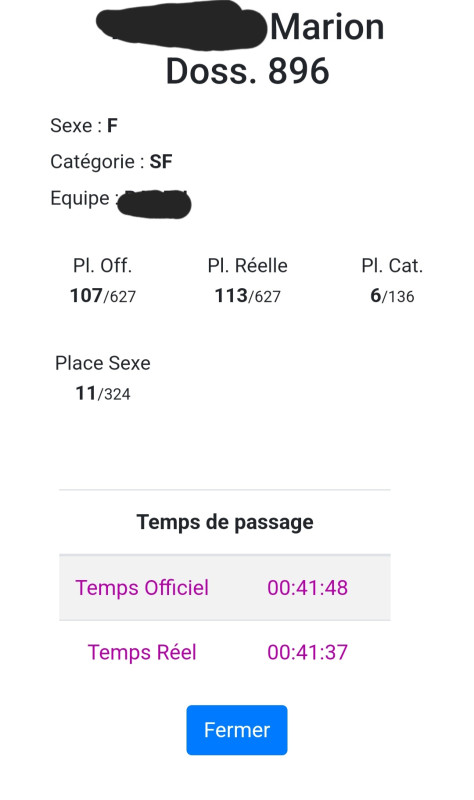Screen dimensions: 474x800
Task: Click the Pl. Cat. label
Action: point(392,266)
